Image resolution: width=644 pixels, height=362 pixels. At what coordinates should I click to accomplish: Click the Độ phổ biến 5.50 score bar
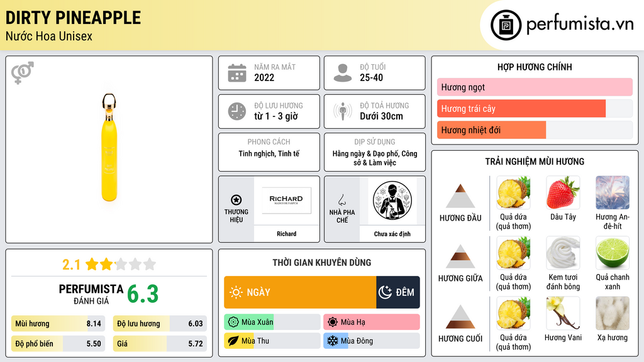(58, 344)
